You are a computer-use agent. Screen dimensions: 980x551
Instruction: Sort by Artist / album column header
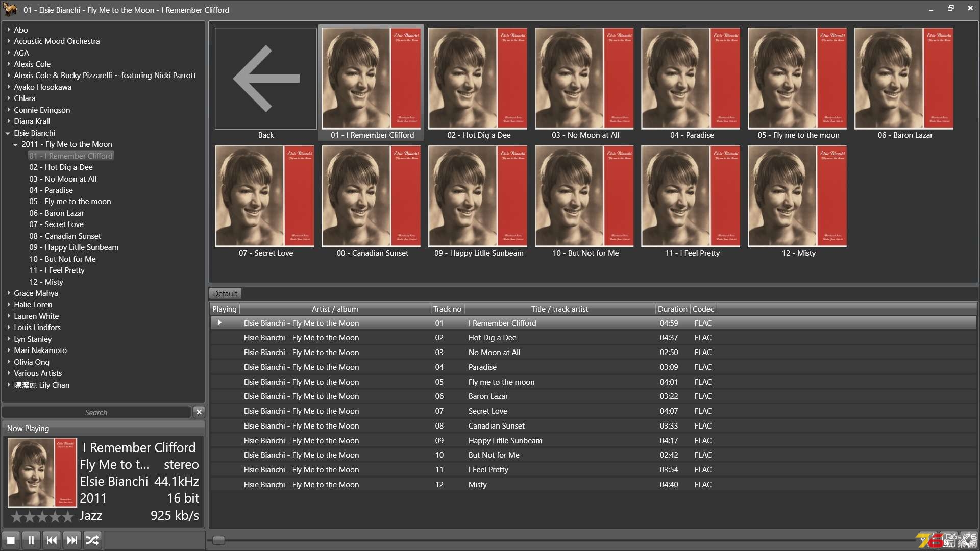click(x=335, y=309)
